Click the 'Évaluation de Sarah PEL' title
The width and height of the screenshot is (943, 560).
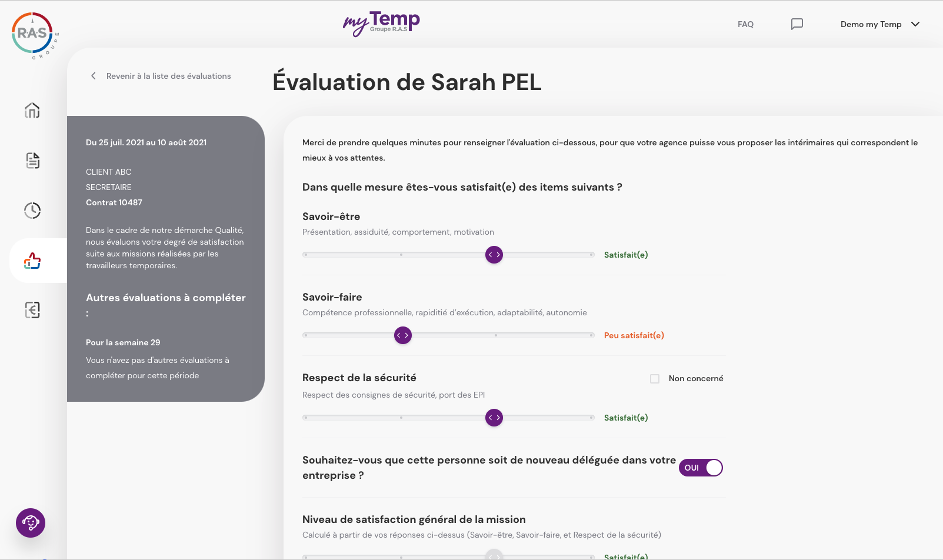tap(407, 82)
